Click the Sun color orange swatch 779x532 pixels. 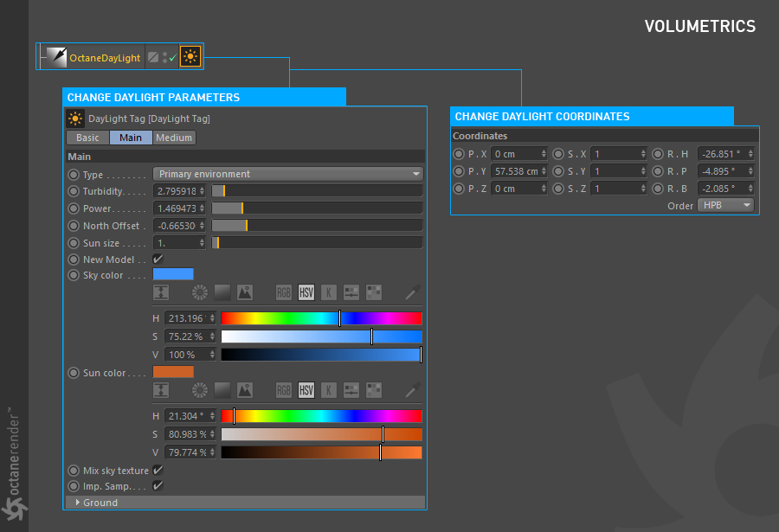click(173, 372)
